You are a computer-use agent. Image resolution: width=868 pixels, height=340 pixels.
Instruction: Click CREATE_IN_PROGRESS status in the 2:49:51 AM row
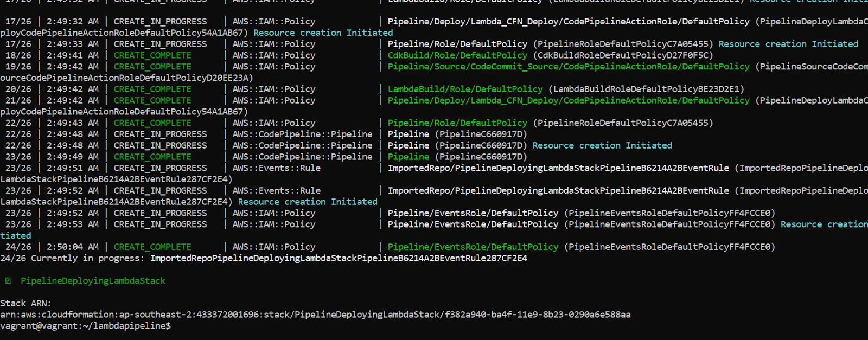tap(160, 168)
